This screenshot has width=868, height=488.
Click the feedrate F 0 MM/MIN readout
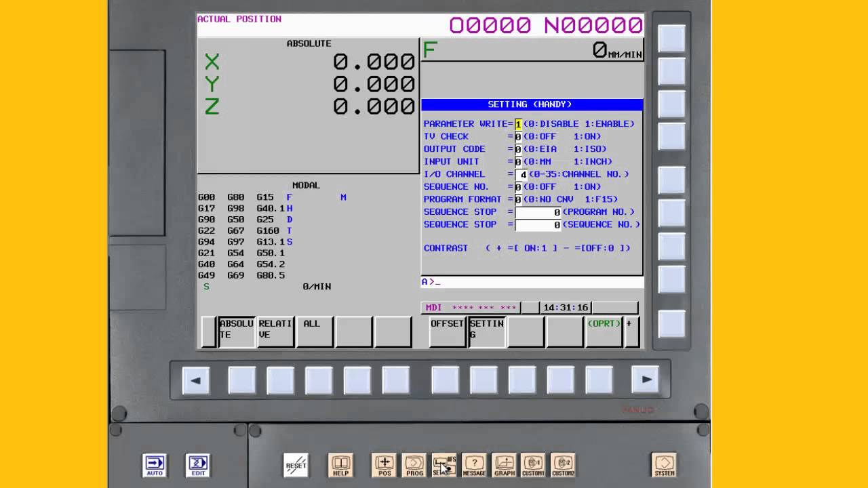(532, 50)
